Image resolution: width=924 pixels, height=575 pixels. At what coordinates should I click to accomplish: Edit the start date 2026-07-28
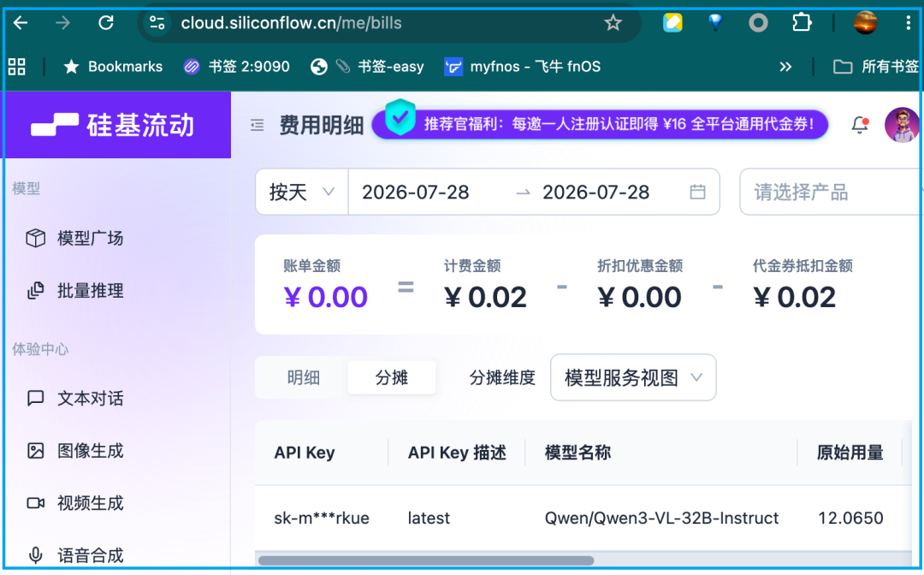[x=416, y=192]
